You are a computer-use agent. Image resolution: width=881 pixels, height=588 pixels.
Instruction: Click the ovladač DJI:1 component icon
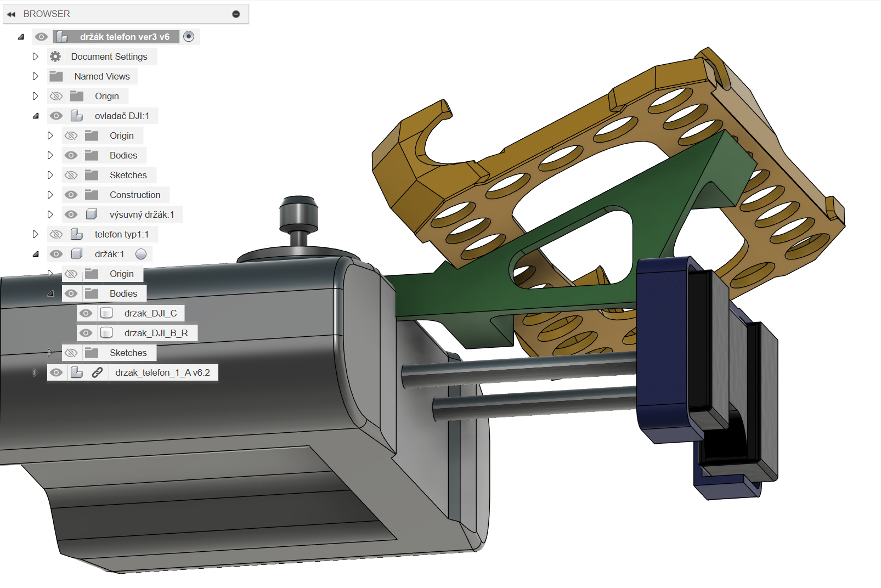(77, 116)
